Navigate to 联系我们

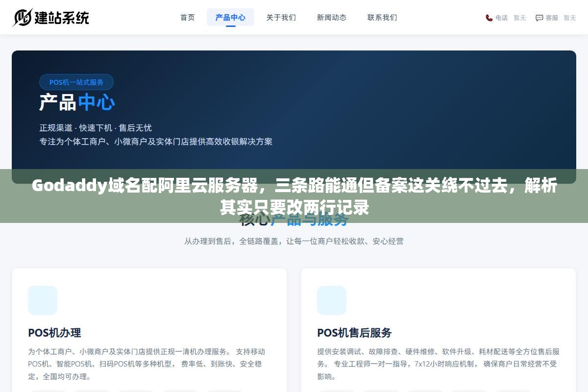382,17
